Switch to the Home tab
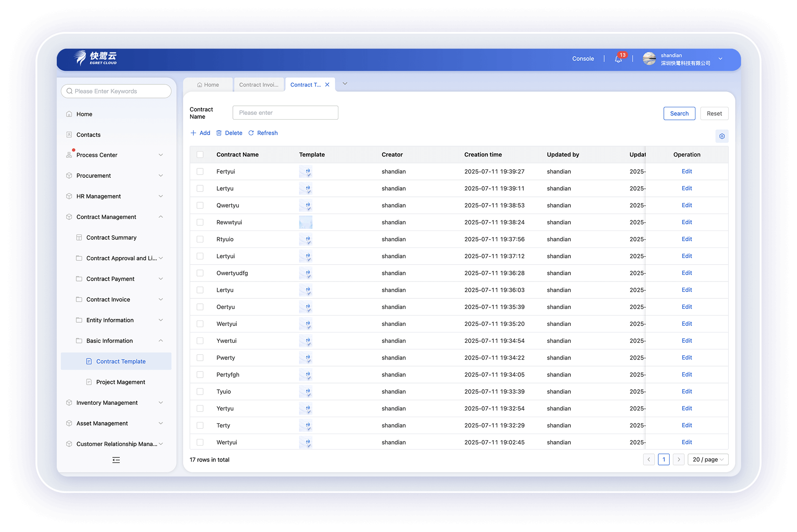 (208, 85)
